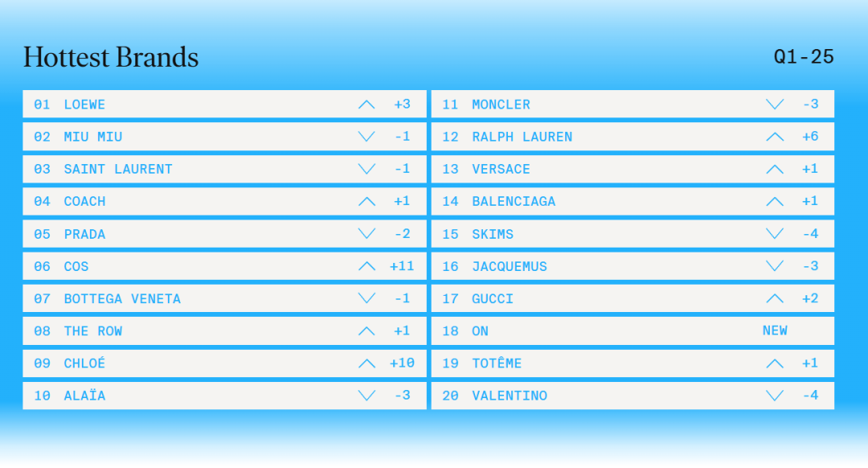
Task: Click the down arrow in SKIMS row
Action: pos(775,234)
